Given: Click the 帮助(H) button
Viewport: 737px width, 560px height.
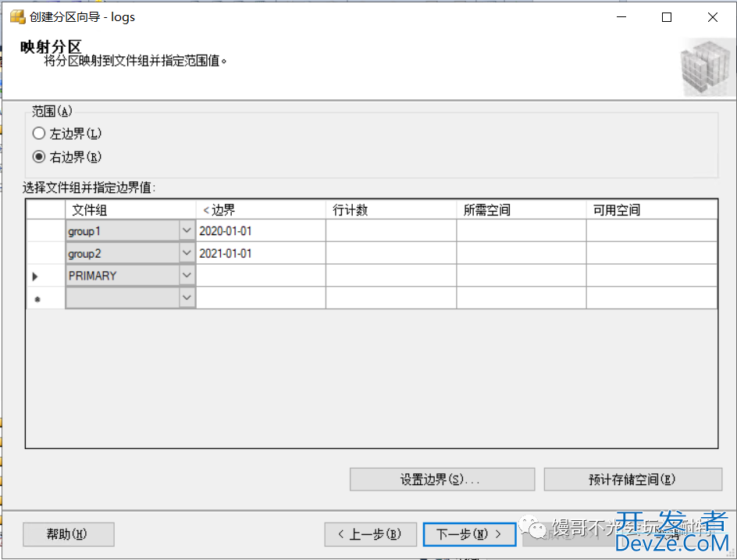Looking at the screenshot, I should click(69, 534).
